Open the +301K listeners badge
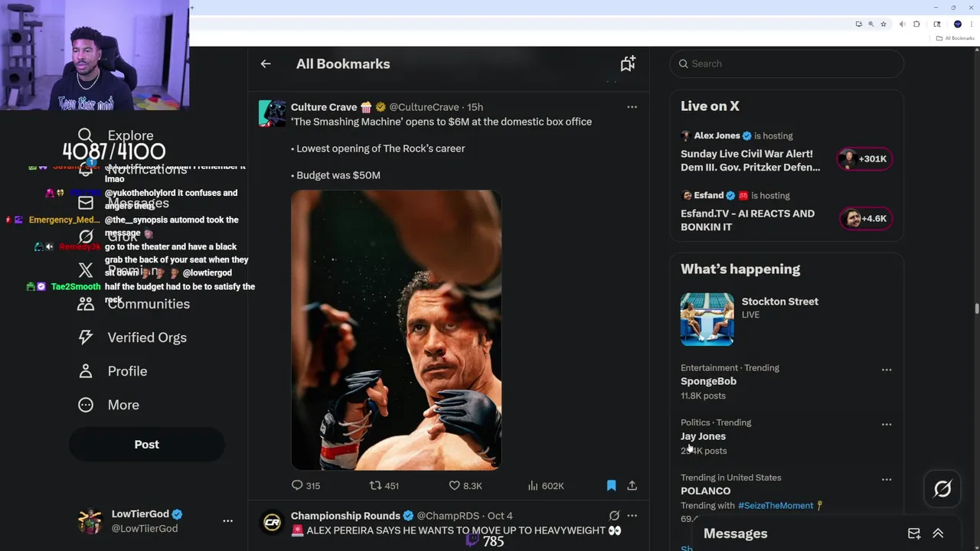This screenshot has height=551, width=980. [864, 159]
